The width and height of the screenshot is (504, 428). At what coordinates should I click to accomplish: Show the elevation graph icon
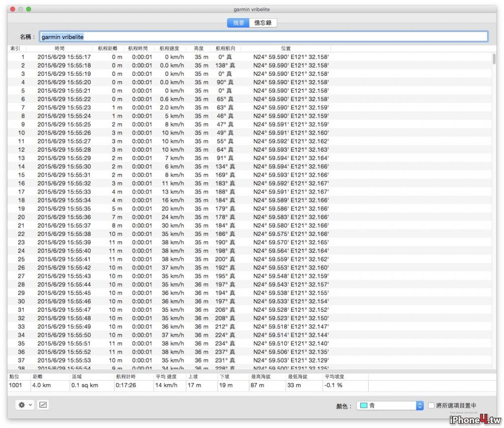pos(43,405)
